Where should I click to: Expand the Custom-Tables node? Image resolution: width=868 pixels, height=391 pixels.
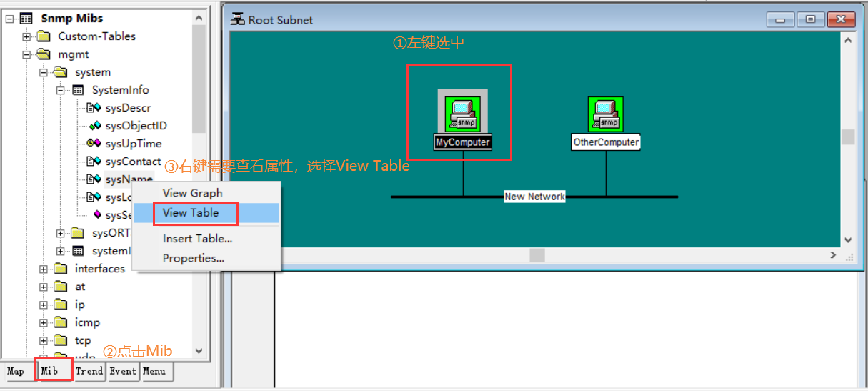coord(26,36)
